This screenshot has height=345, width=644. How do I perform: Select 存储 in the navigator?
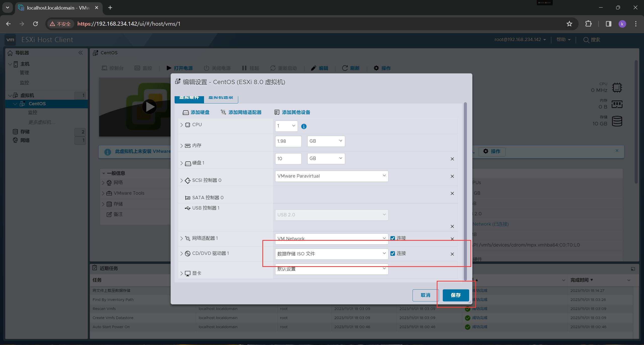pyautogui.click(x=25, y=132)
